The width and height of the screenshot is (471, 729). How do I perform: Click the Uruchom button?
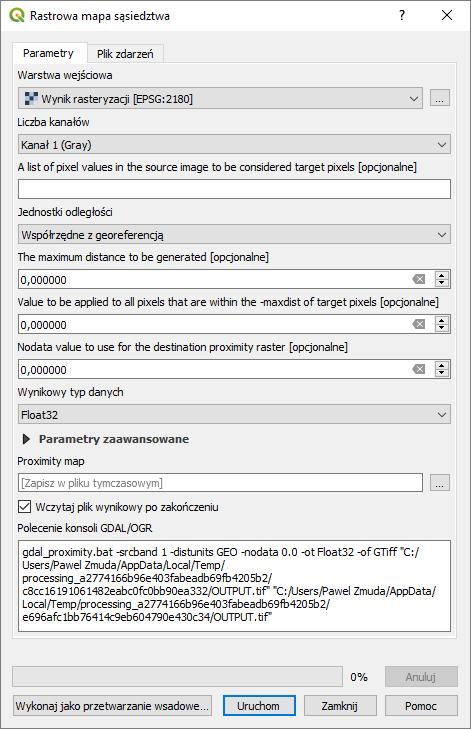(259, 706)
